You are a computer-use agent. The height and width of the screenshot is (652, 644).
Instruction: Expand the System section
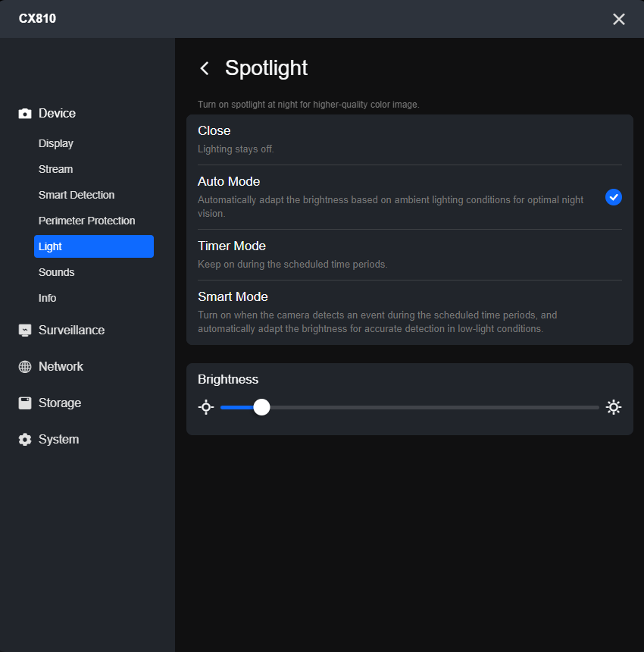coord(58,440)
